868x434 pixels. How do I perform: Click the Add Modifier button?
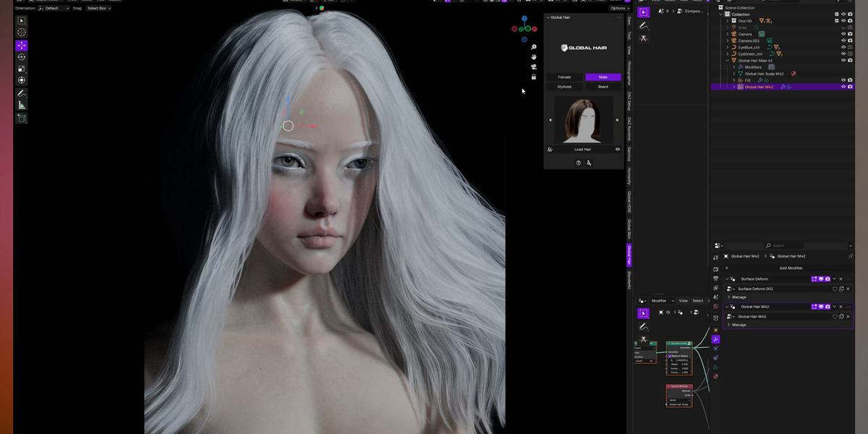click(791, 268)
